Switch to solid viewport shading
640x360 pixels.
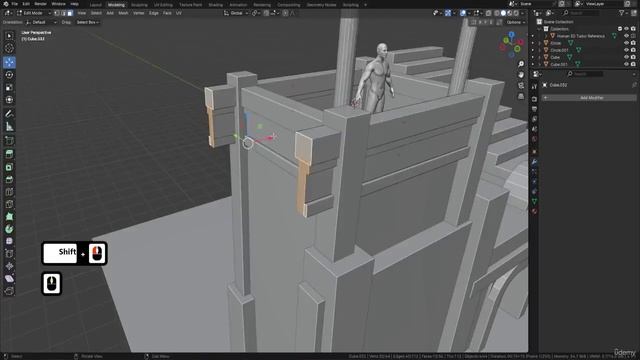pyautogui.click(x=503, y=13)
